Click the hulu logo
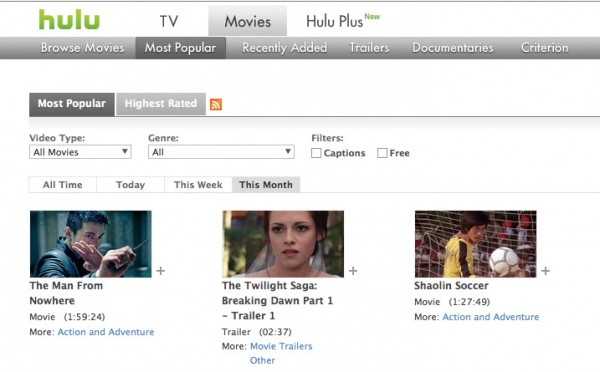 click(x=69, y=20)
